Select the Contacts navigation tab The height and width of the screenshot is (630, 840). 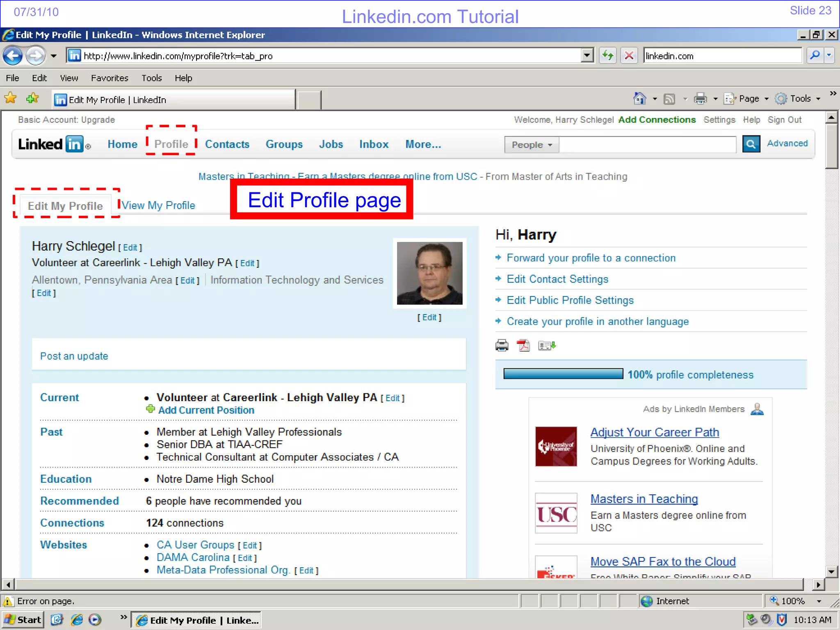227,144
